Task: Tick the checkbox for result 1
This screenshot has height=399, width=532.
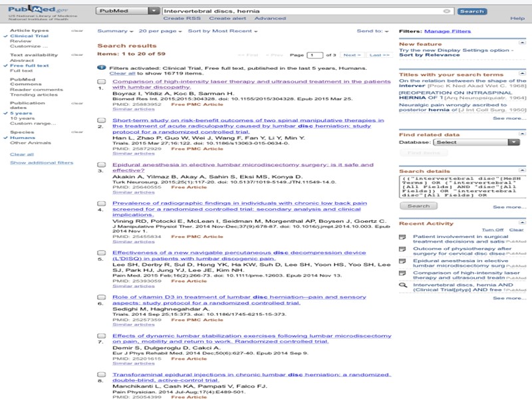Action: [102, 81]
